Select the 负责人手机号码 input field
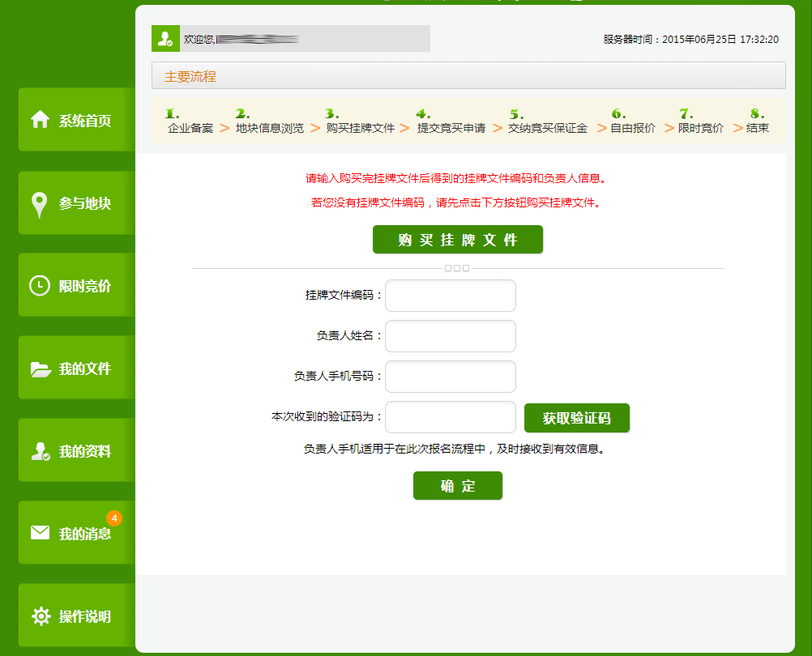Screen dimensions: 812x656 click(451, 377)
